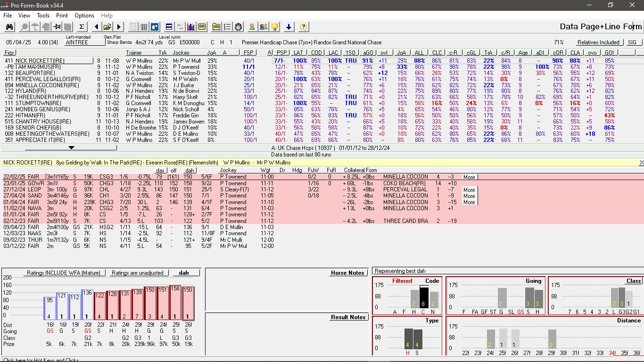Toggle the Relatives Included button
The image size is (644, 362).
(598, 42)
